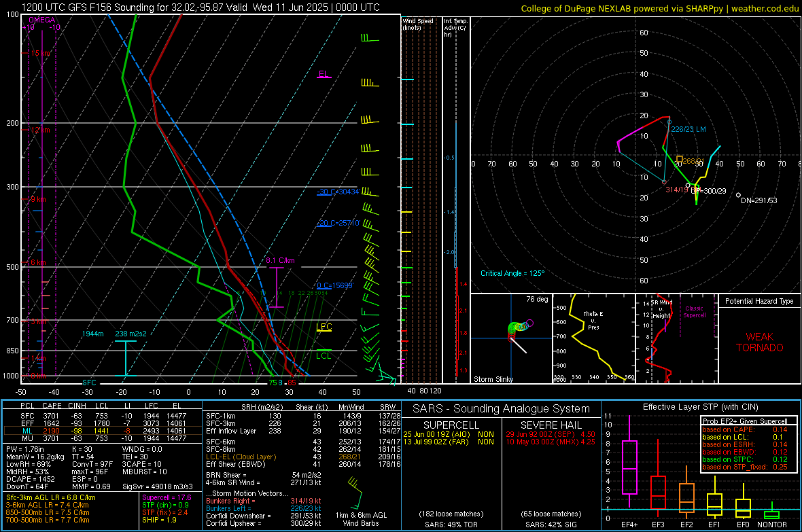Click the '29 Jun 92 00Z (SEP) 4.50' hail analogue
802x532 pixels.
551,434
